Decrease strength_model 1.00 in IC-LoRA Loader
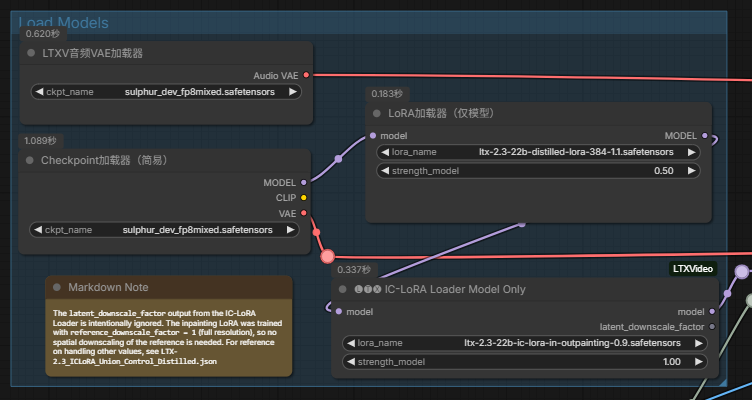Screen dimensions: 752x400 351,362
